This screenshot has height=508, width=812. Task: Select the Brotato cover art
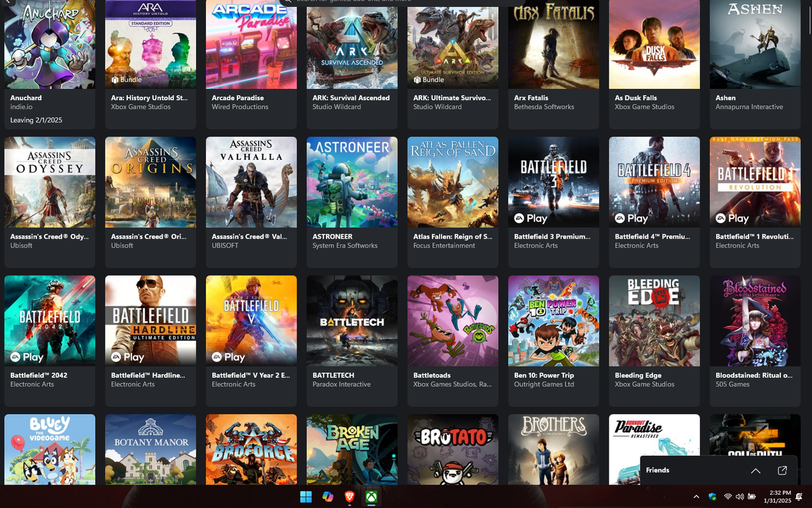pyautogui.click(x=453, y=450)
